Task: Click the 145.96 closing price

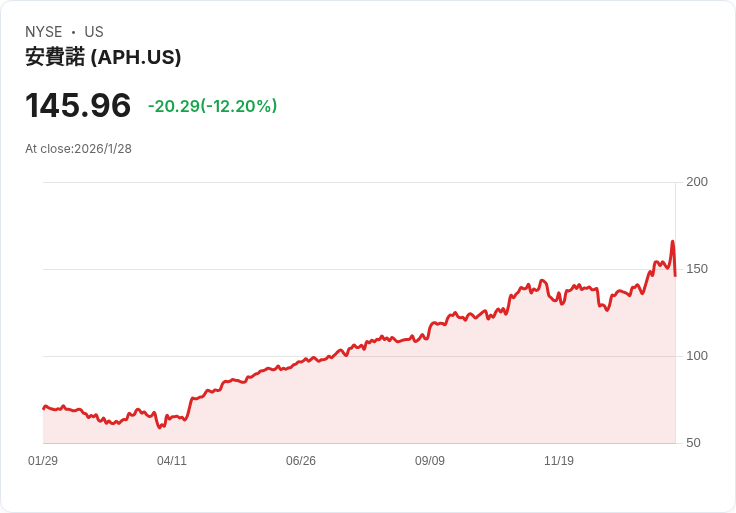Action: 78,106
